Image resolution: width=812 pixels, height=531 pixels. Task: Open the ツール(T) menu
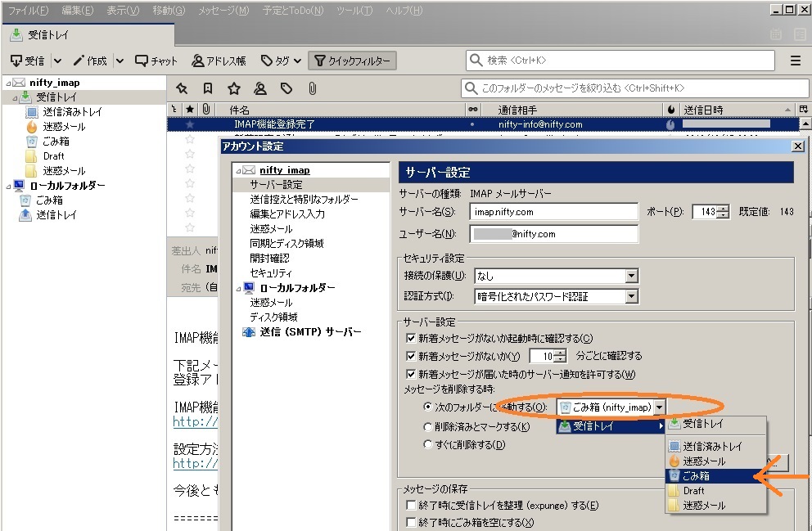(354, 11)
